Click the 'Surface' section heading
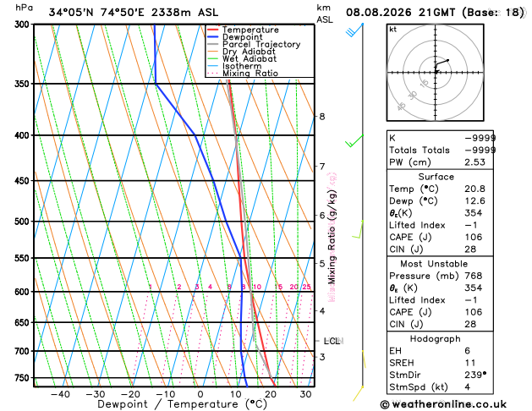This screenshot has width=532, height=411. point(436,177)
